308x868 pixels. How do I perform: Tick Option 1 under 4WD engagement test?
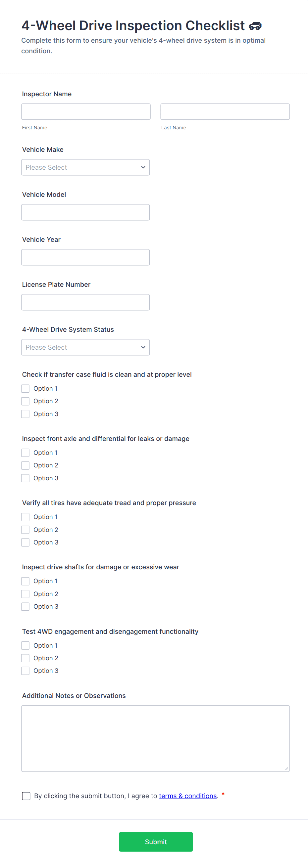point(25,645)
